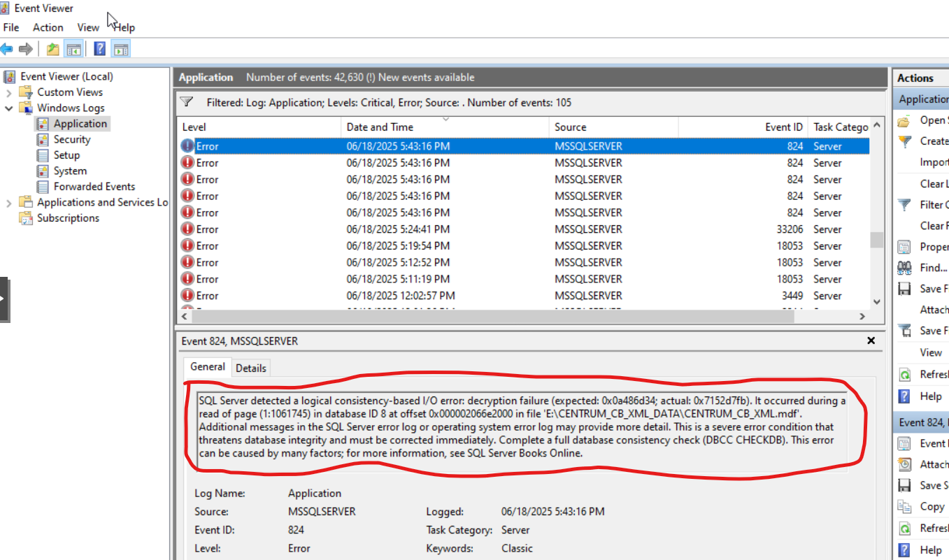Click the error icon of 33206 event row
This screenshot has height=560, width=949.
[187, 229]
